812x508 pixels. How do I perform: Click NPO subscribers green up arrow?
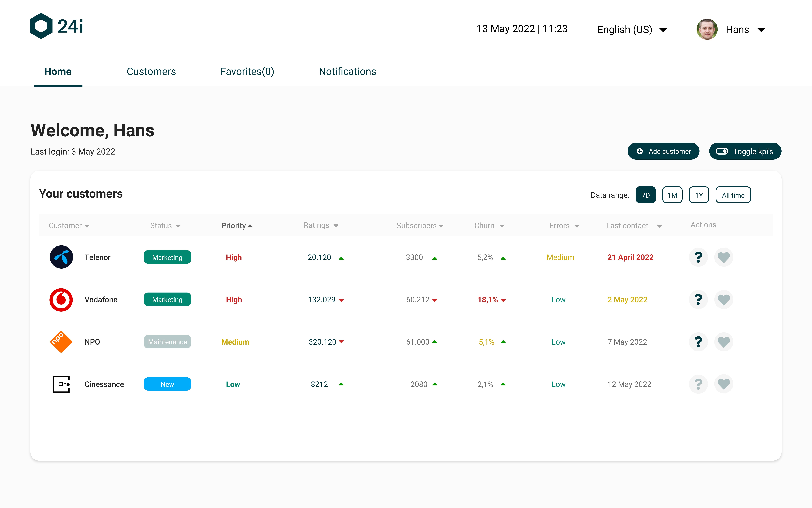coord(435,342)
